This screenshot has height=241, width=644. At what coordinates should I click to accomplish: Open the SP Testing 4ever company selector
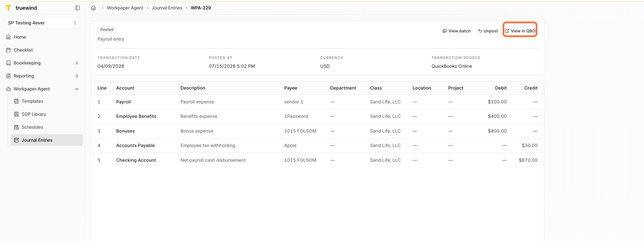(x=43, y=23)
